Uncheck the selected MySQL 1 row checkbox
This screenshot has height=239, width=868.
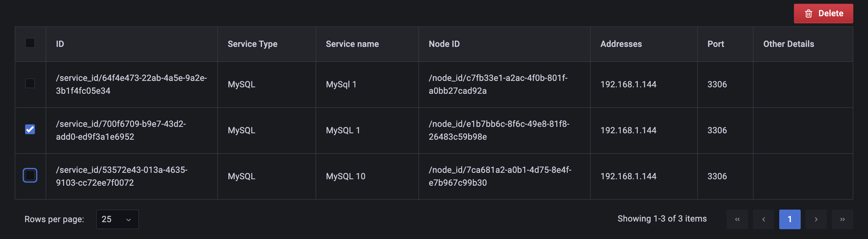30,129
